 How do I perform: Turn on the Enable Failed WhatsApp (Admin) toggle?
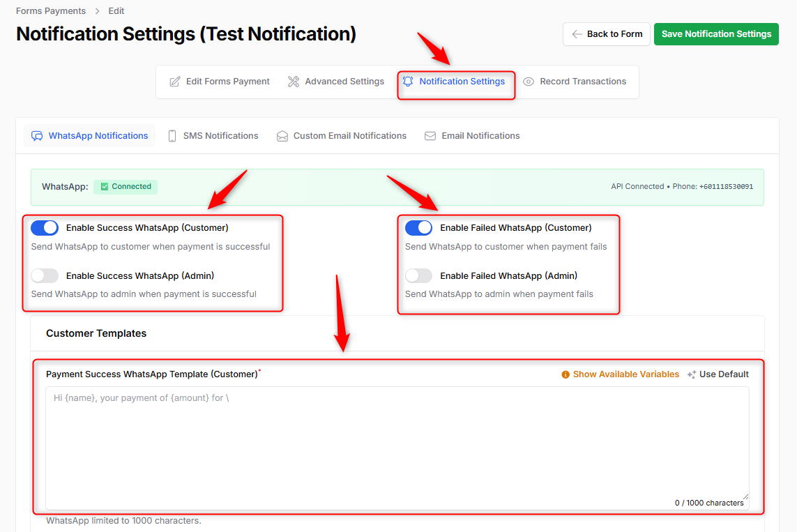pyautogui.click(x=419, y=275)
